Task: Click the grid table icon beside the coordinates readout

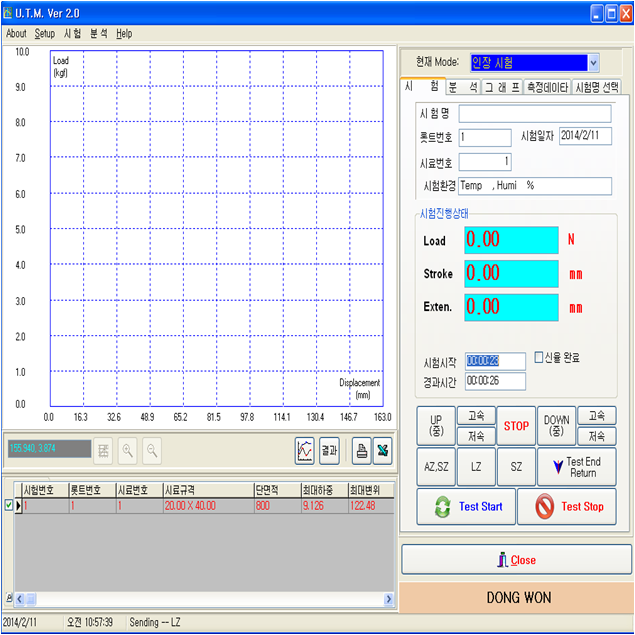Action: 103,450
